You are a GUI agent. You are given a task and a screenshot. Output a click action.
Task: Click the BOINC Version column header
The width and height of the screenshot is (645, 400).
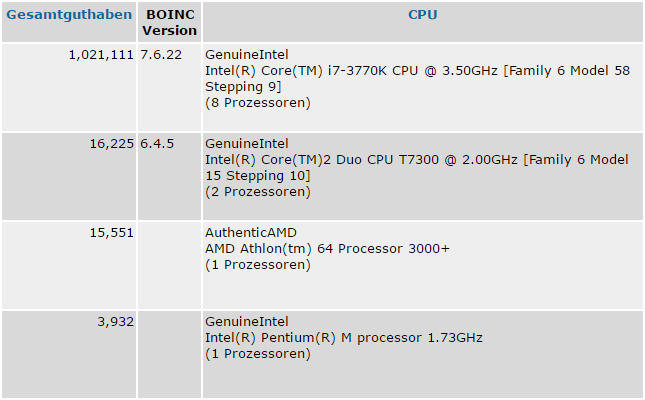(x=169, y=22)
